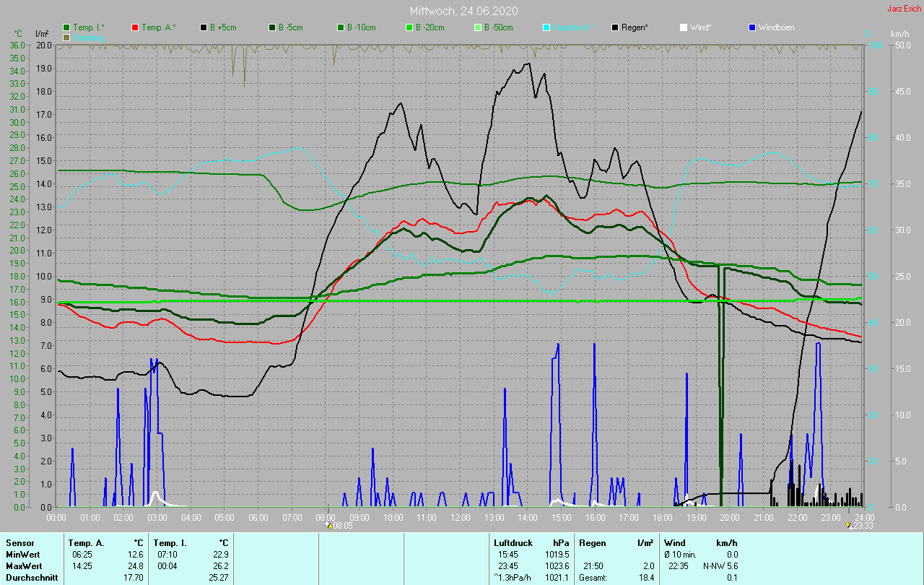Image resolution: width=924 pixels, height=585 pixels.
Task: Click the sunrise marker at 08:05
Action: pos(329,526)
